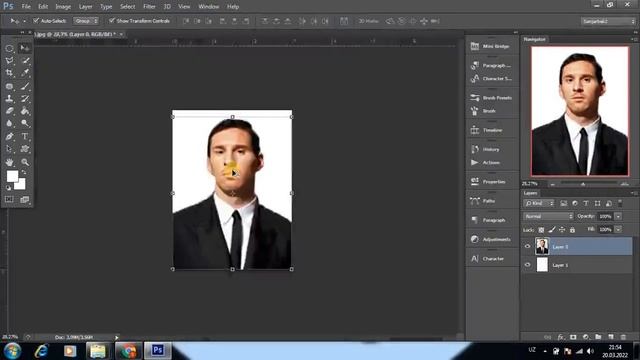Open status bar info arrow menu
The image size is (640, 360).
116,337
